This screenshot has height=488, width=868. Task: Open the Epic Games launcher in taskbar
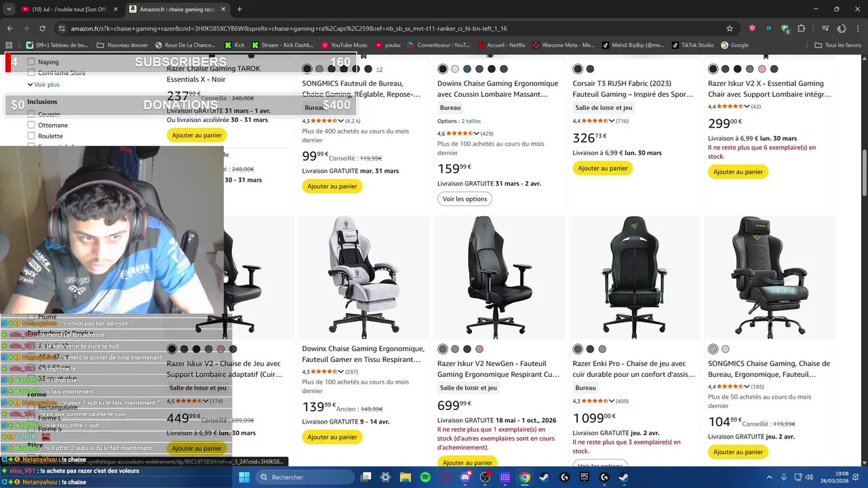[585, 477]
